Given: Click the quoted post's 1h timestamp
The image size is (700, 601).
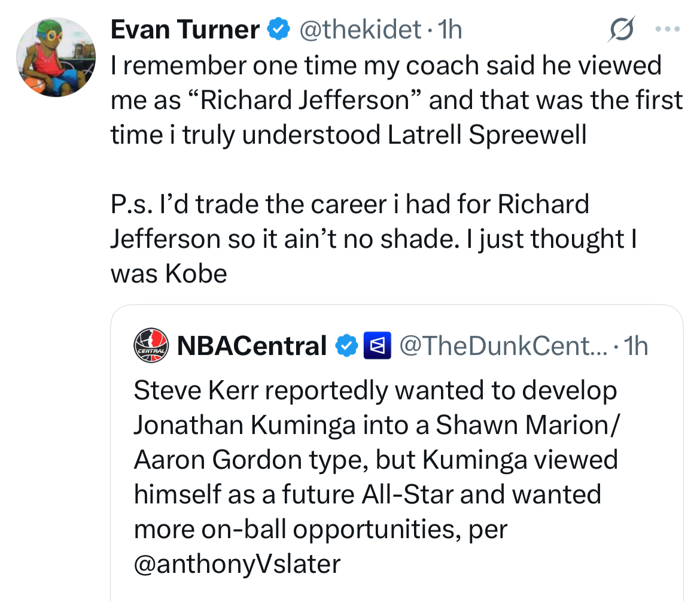Looking at the screenshot, I should [x=635, y=345].
